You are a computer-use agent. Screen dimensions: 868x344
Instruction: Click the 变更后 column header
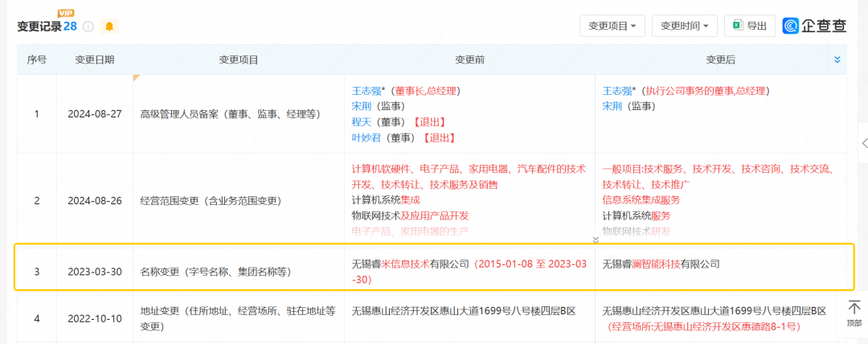point(720,59)
